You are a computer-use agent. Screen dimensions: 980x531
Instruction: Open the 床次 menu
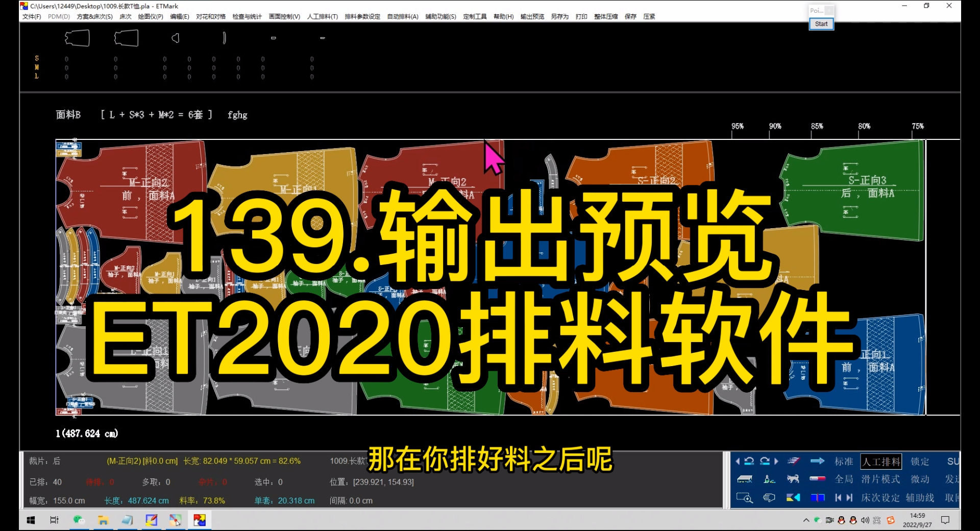point(126,16)
